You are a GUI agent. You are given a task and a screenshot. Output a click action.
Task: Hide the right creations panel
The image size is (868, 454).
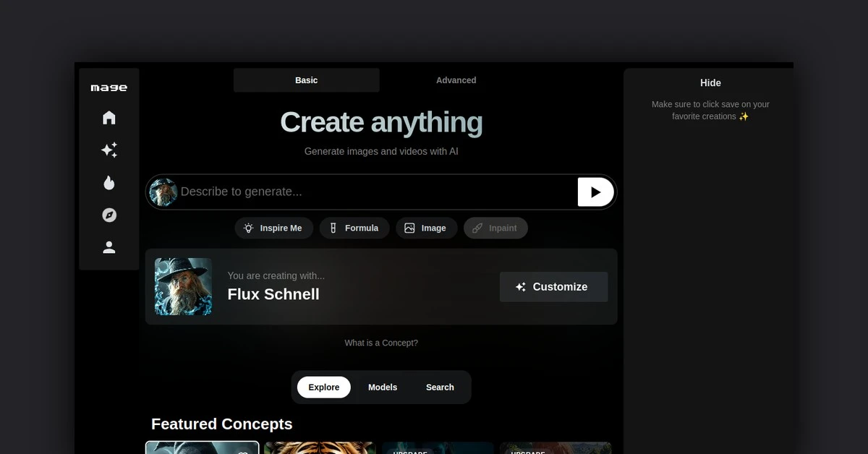[x=710, y=83]
